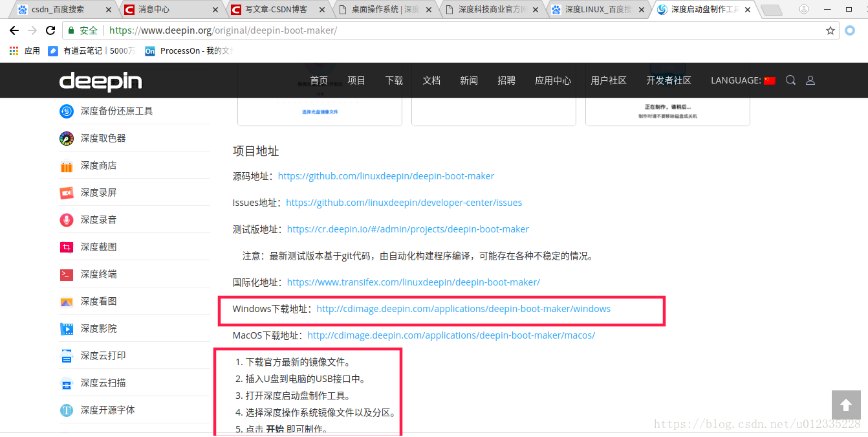
Task: Open the 首页 nav menu item
Action: click(x=319, y=80)
